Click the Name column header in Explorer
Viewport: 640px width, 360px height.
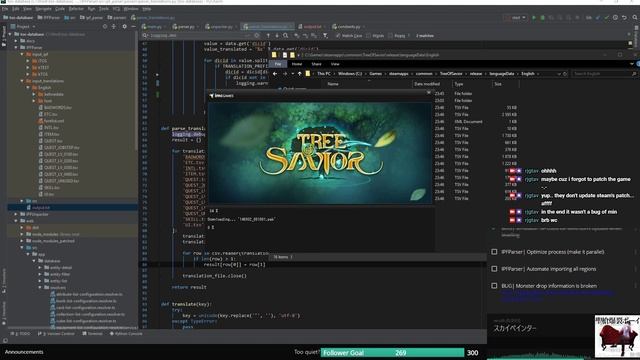click(333, 84)
